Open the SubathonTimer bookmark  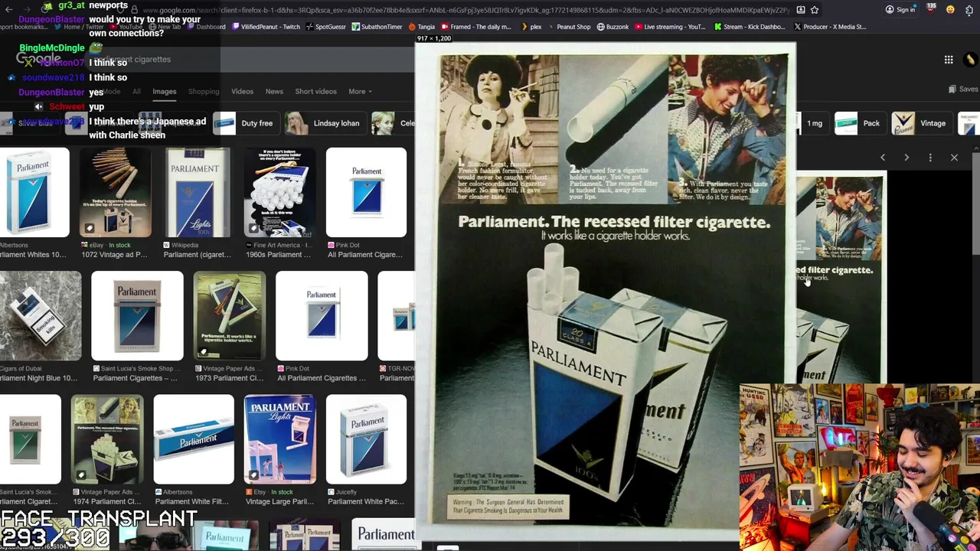376,27
